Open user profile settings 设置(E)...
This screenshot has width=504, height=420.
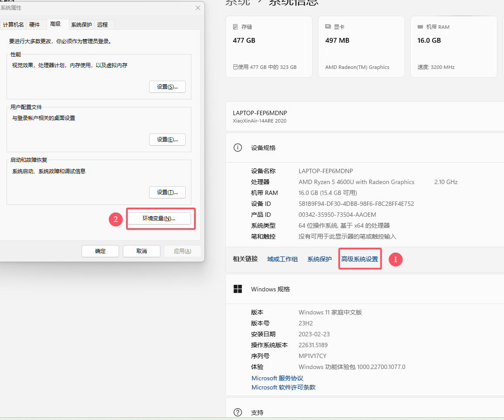pyautogui.click(x=167, y=140)
